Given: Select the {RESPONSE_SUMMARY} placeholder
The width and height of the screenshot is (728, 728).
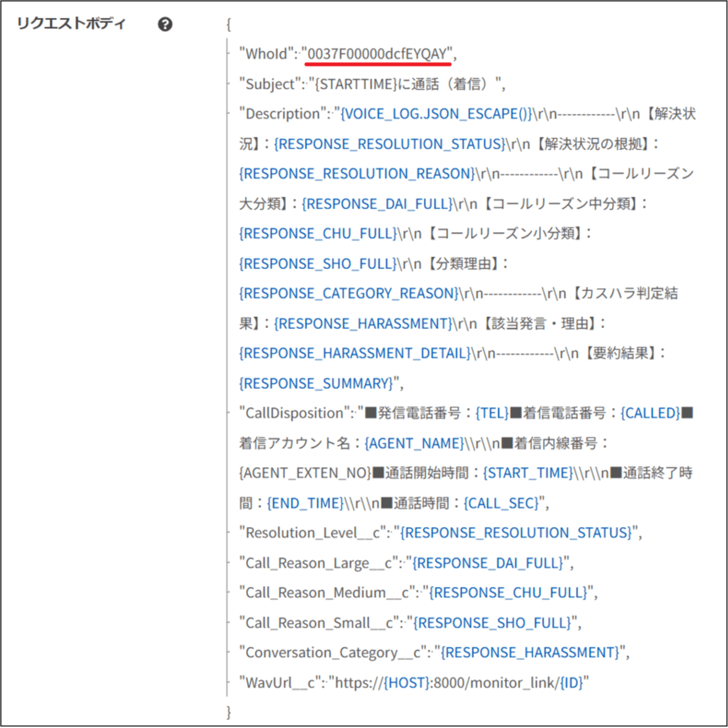Looking at the screenshot, I should [317, 383].
